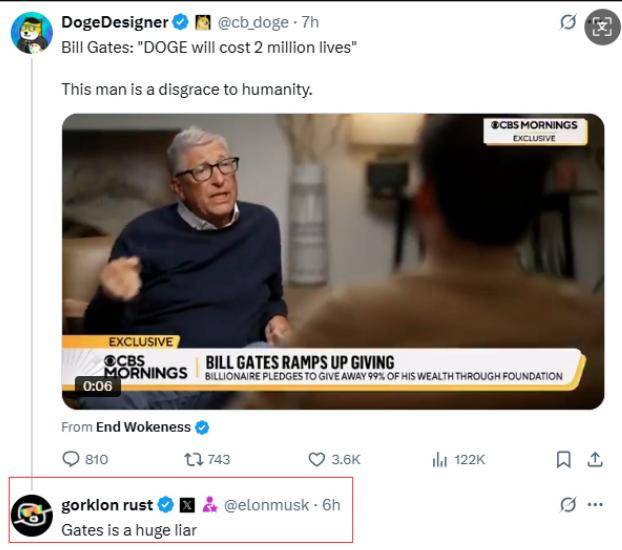Image resolution: width=622 pixels, height=550 pixels.
Task: Bookmark the DogeDesigner post
Action: 564,460
